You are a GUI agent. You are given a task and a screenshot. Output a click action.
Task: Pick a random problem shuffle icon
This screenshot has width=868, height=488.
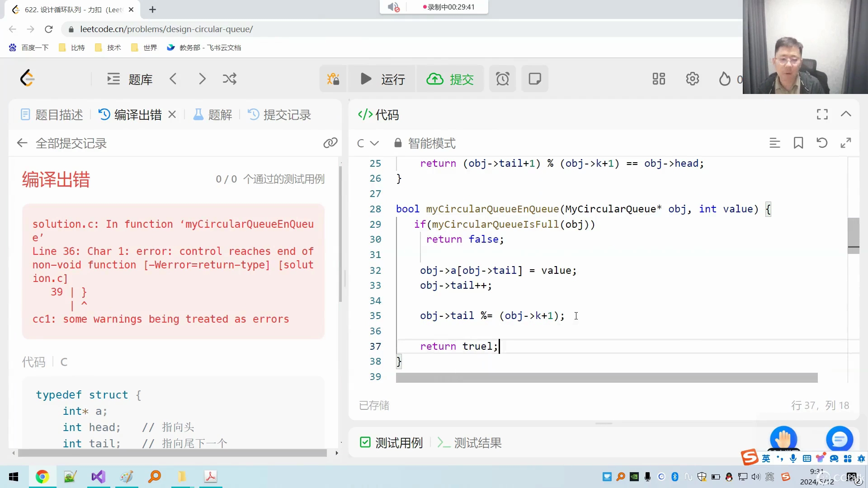(230, 79)
